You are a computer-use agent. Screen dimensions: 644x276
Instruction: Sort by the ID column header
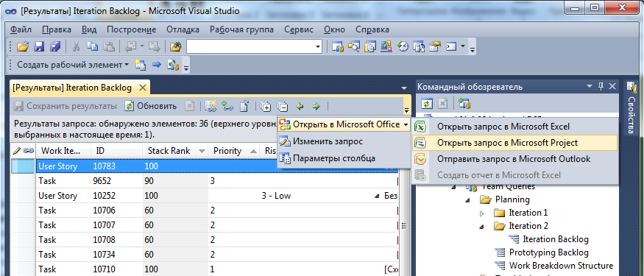point(116,151)
